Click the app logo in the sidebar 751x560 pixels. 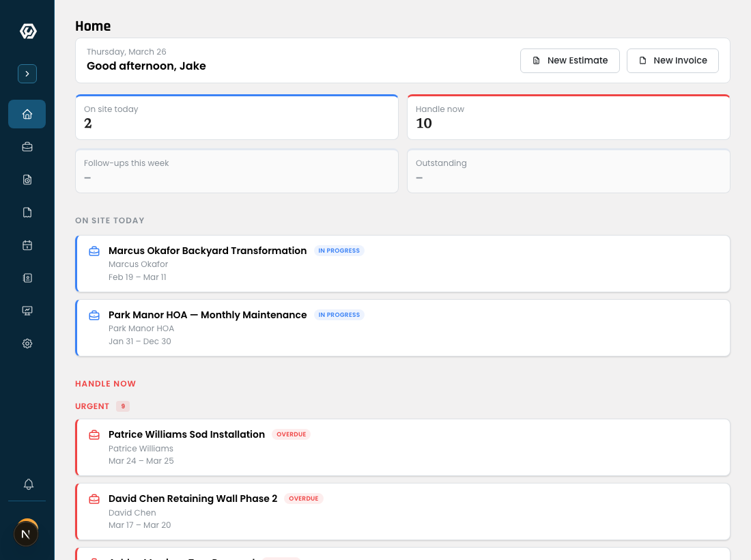[27, 31]
